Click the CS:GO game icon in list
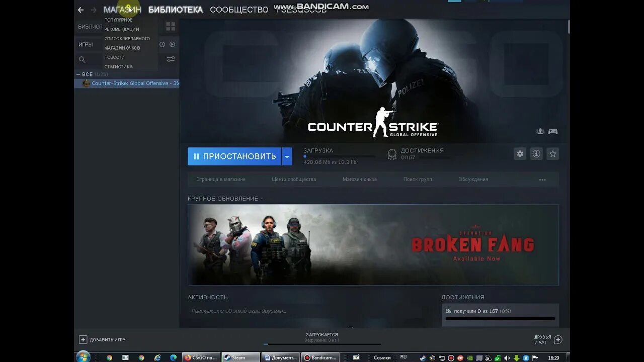This screenshot has width=644, height=362. pos(86,83)
